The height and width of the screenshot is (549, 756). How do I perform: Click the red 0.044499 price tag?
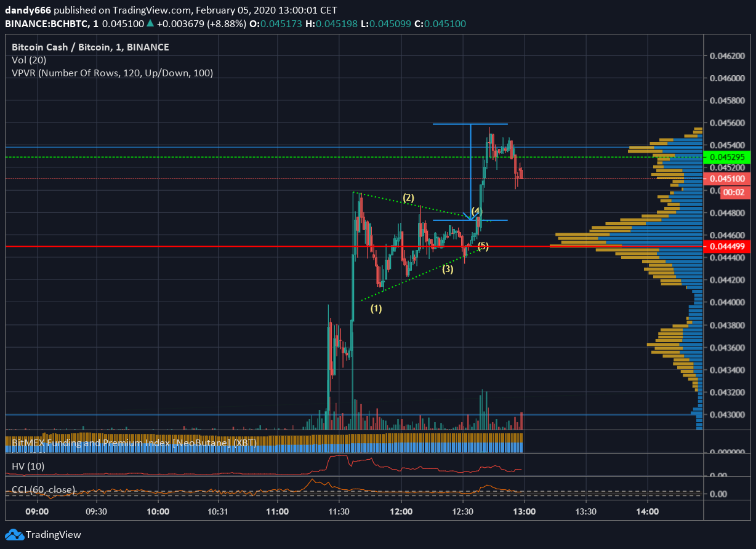pos(727,246)
